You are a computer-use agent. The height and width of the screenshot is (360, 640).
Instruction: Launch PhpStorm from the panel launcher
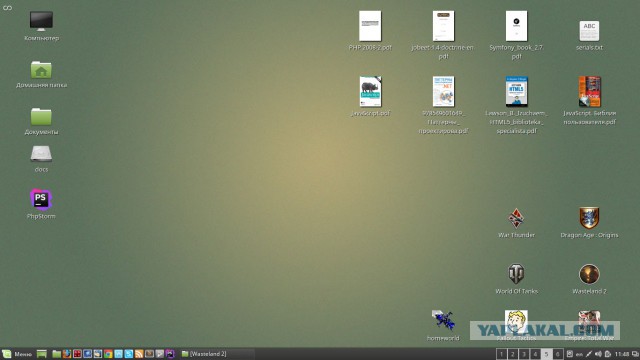170,354
